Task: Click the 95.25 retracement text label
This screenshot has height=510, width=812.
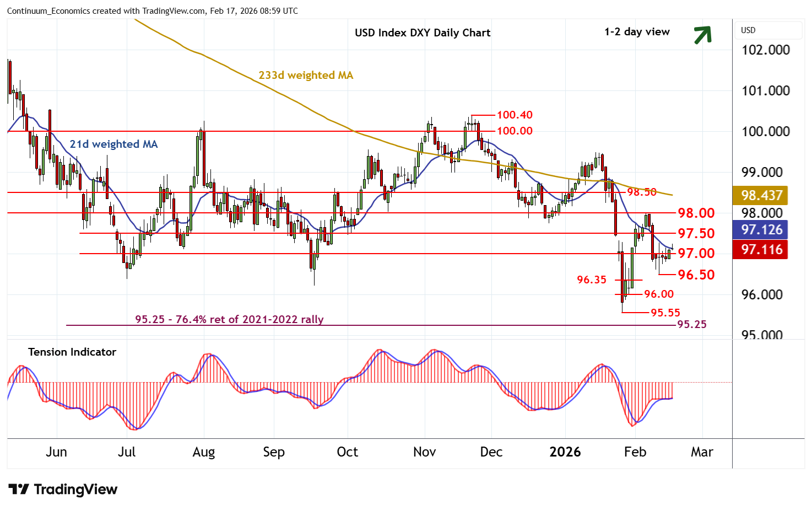Action: click(229, 319)
